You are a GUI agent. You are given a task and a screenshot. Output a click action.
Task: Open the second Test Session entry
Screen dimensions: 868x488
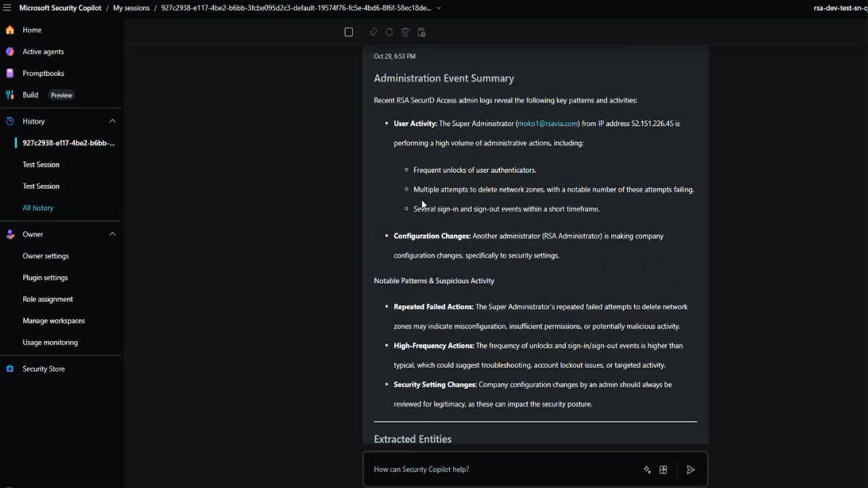(41, 186)
